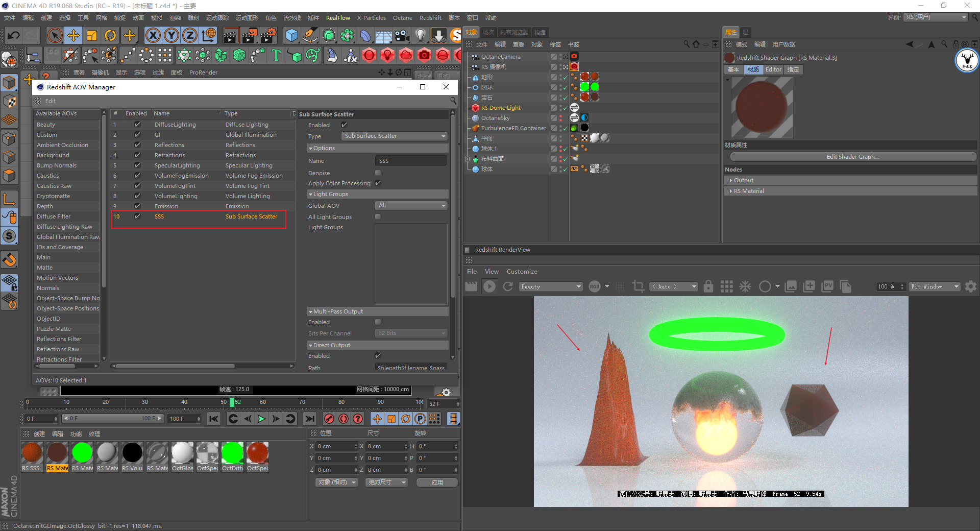Open Customize menu in RenderView

click(522, 272)
